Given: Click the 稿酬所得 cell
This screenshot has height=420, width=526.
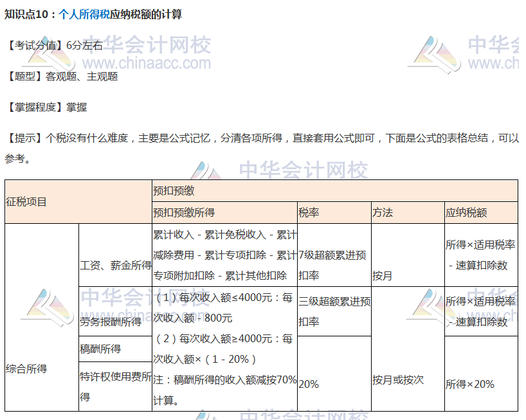Looking at the screenshot, I should click(x=115, y=349).
